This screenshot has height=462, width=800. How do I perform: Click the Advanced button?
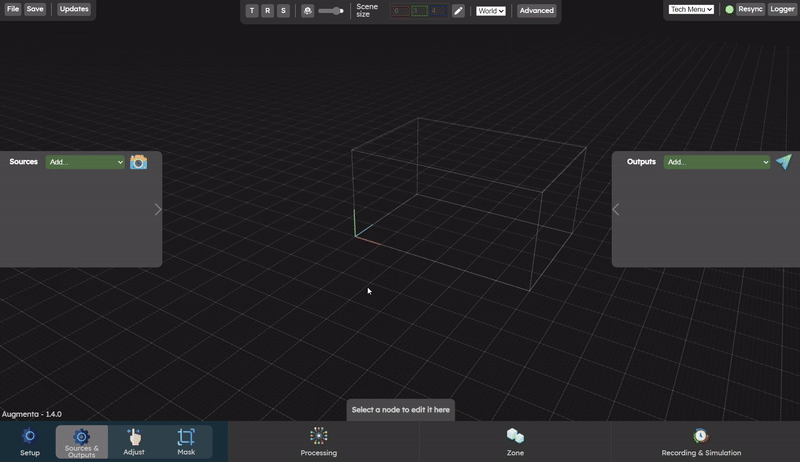pos(536,11)
